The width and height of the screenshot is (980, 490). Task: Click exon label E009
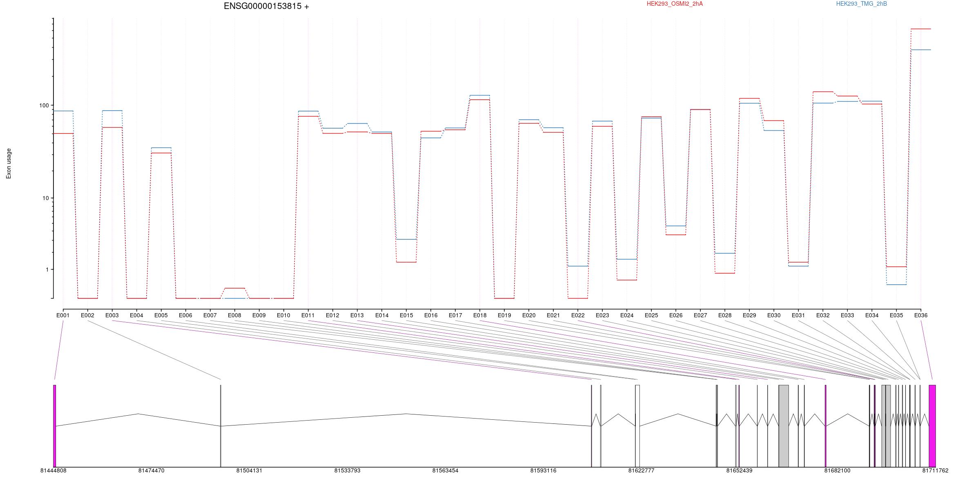tap(259, 315)
